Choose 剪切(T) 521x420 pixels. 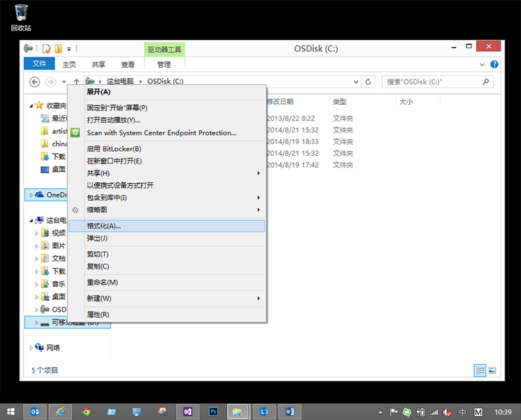[x=166, y=254]
